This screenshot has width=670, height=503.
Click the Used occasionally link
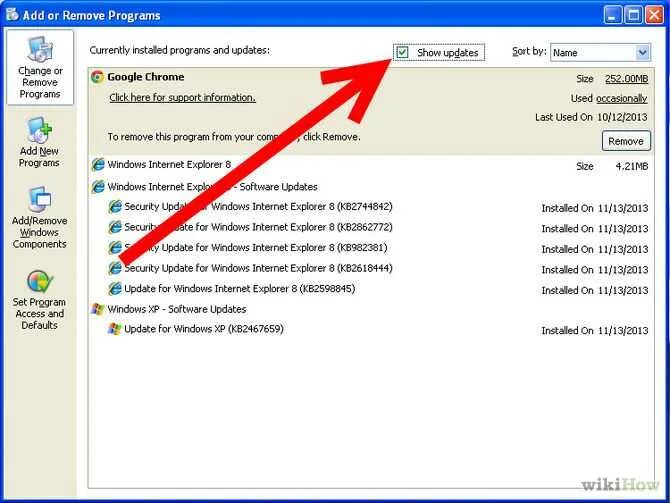pos(621,98)
